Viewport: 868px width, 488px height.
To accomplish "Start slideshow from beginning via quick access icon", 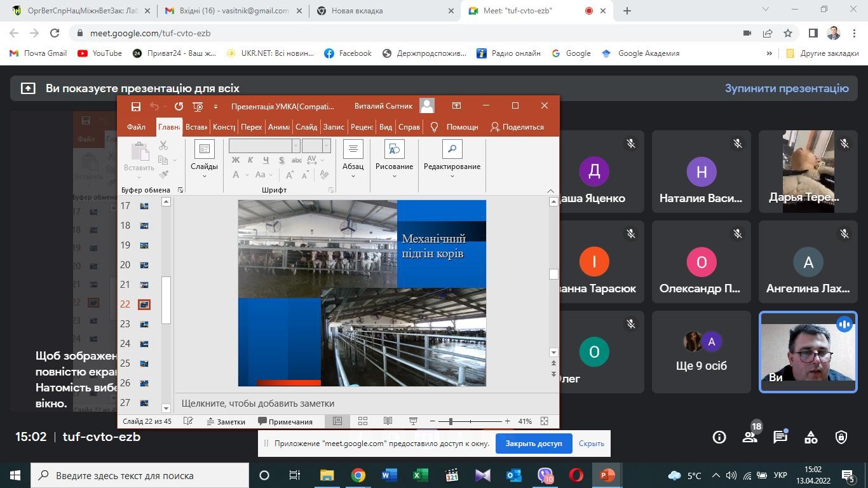I will 198,106.
